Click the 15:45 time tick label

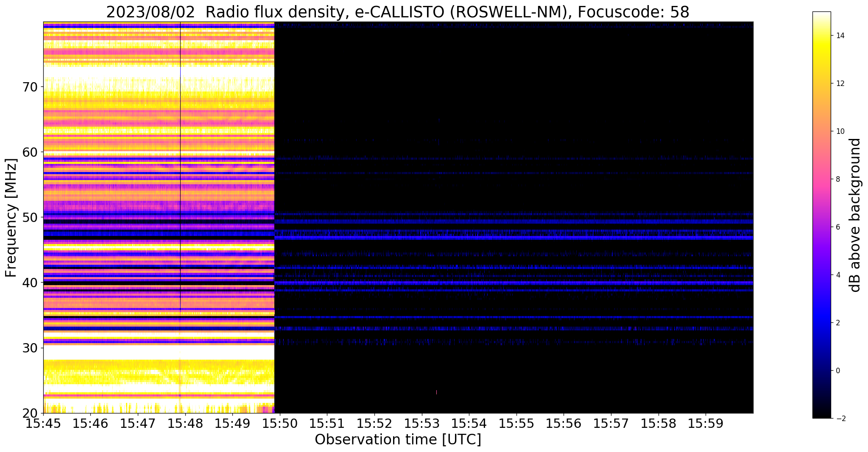click(43, 423)
